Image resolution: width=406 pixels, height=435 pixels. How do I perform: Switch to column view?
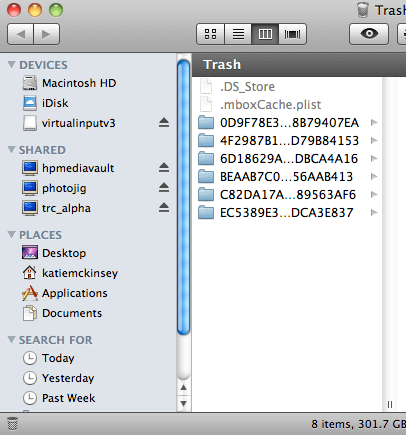tap(265, 34)
